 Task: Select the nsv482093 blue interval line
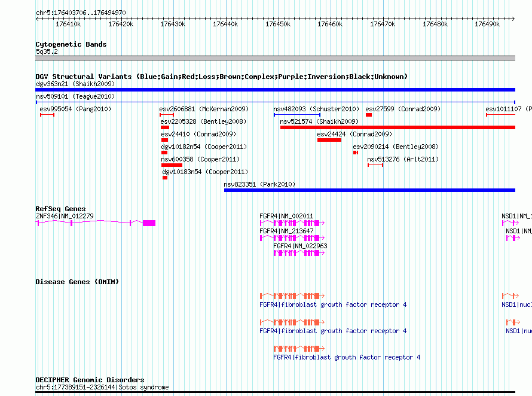click(297, 115)
